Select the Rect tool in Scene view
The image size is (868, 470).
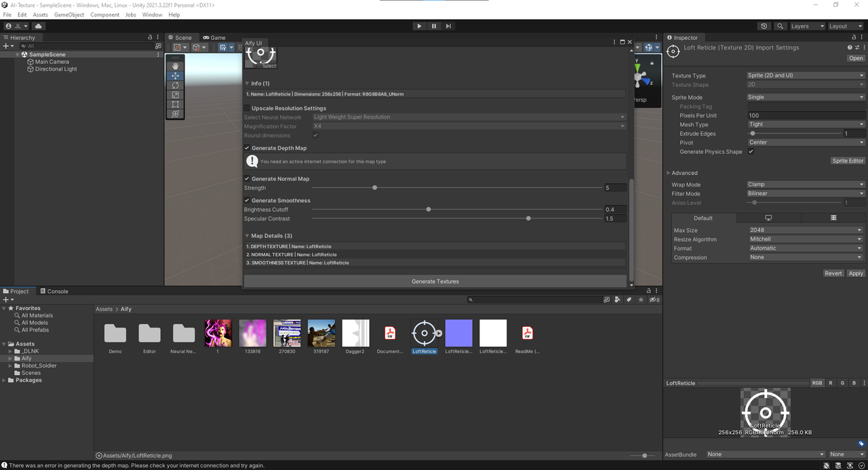point(175,104)
